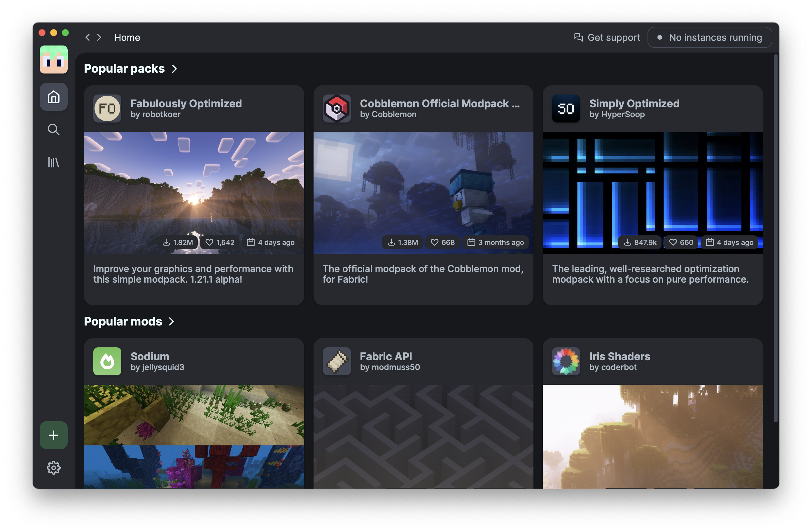Screen dimensions: 812x532
Task: Click the vertical scrollbar on right
Action: click(x=776, y=239)
